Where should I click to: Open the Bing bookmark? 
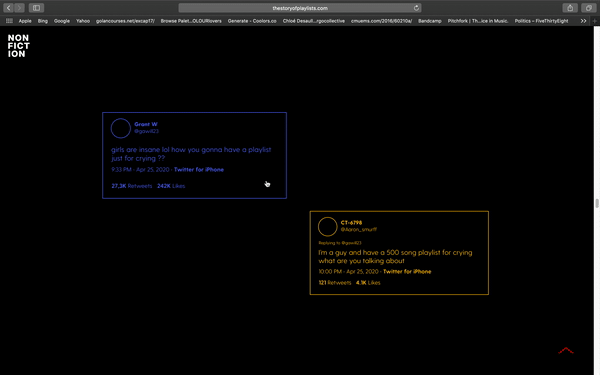(x=42, y=21)
